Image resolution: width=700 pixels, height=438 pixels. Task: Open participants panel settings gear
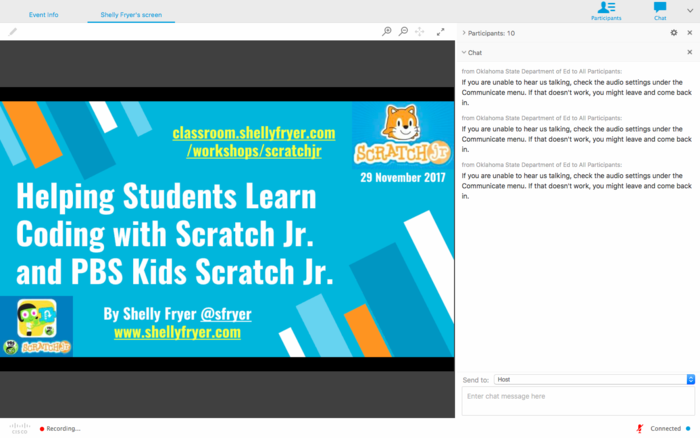(x=673, y=33)
